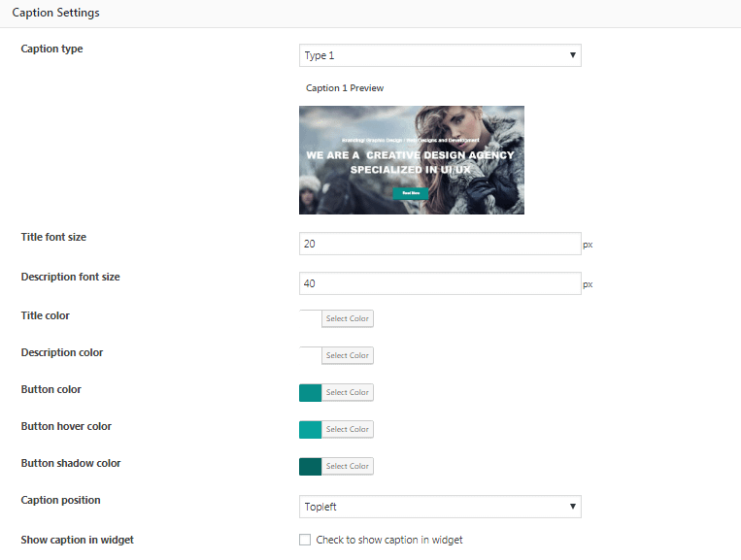This screenshot has height=560, width=741.
Task: Click Select Color for Button shadow color
Action: (348, 466)
